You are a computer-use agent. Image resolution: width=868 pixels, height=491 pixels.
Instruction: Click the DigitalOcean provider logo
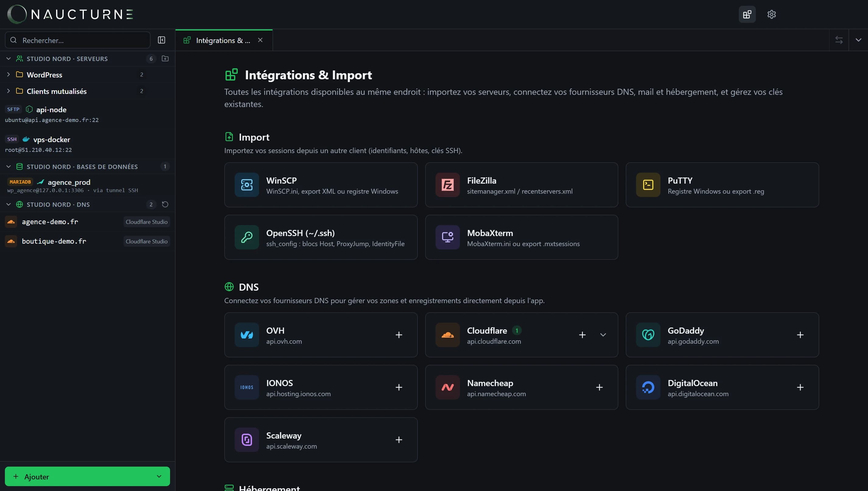click(x=648, y=388)
